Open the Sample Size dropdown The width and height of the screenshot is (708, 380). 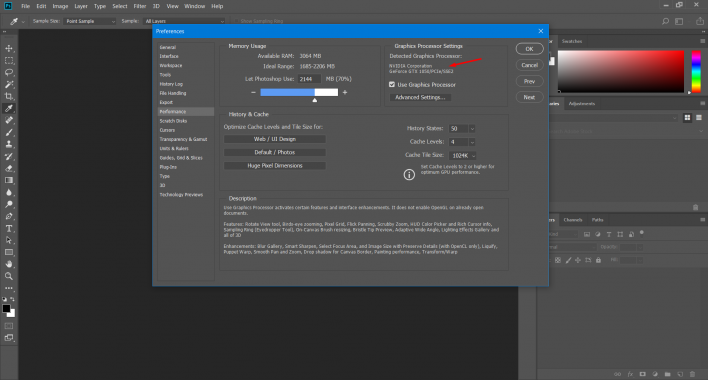(x=89, y=21)
